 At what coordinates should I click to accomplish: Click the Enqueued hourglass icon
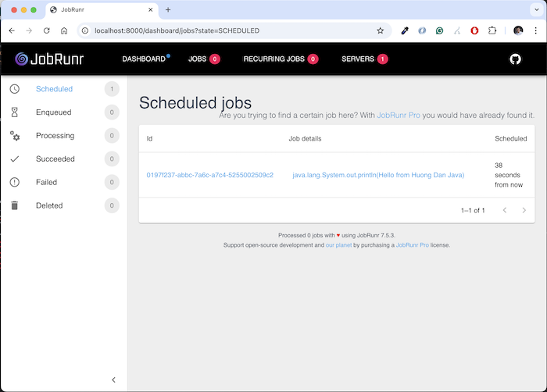[x=15, y=112]
